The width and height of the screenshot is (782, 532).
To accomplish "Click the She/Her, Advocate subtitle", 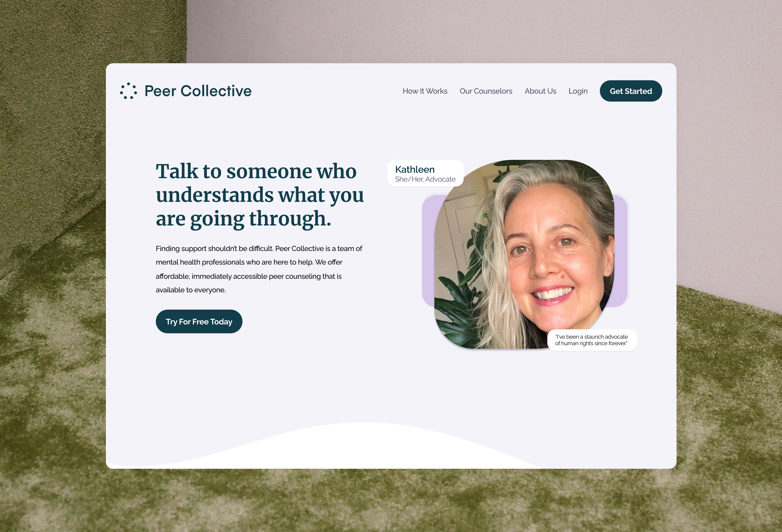I will point(425,179).
